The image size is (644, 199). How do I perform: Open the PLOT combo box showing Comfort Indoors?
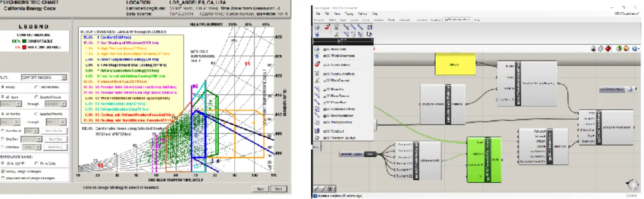click(44, 77)
